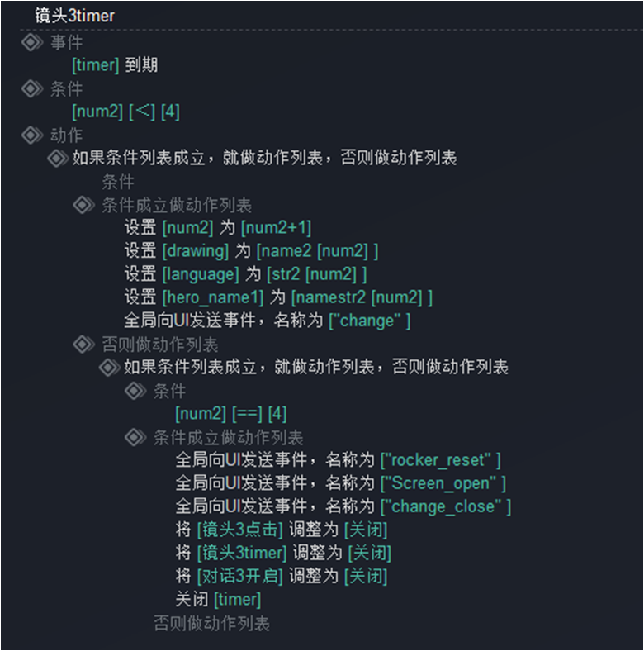Open the [<] comparison operator in condition
The image size is (644, 651).
click(142, 112)
